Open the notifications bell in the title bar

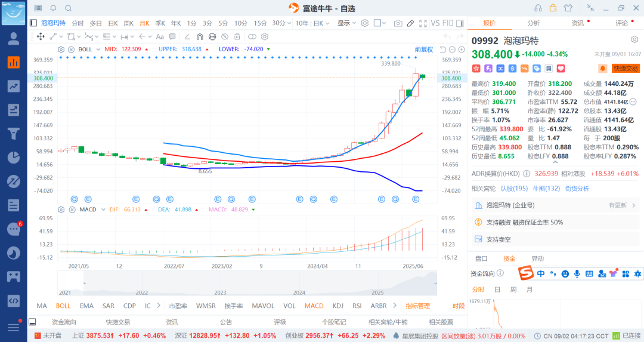coord(54,8)
